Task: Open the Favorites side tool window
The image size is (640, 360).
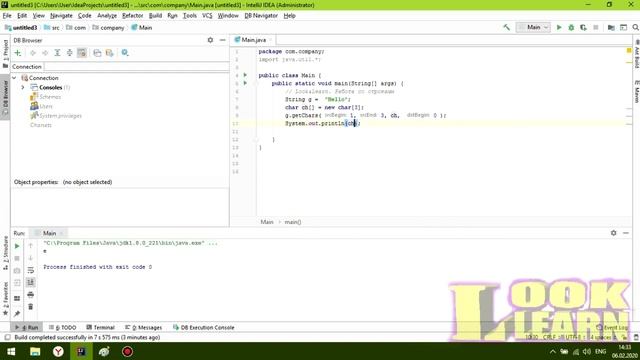Action: (x=5, y=298)
